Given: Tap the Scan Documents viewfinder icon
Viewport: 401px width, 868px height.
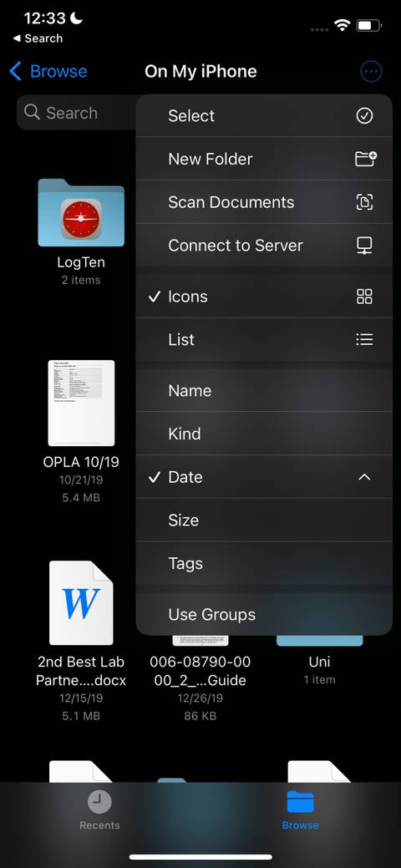Looking at the screenshot, I should coord(364,202).
